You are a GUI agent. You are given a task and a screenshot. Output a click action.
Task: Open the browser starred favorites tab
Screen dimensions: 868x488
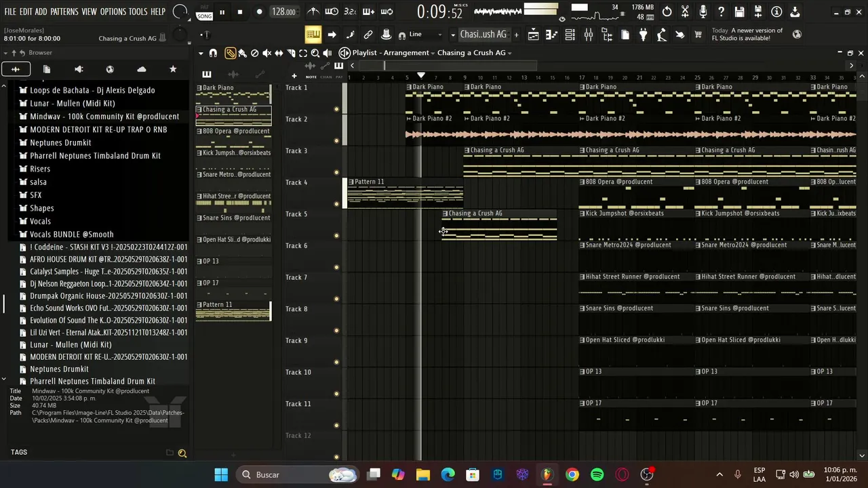173,69
